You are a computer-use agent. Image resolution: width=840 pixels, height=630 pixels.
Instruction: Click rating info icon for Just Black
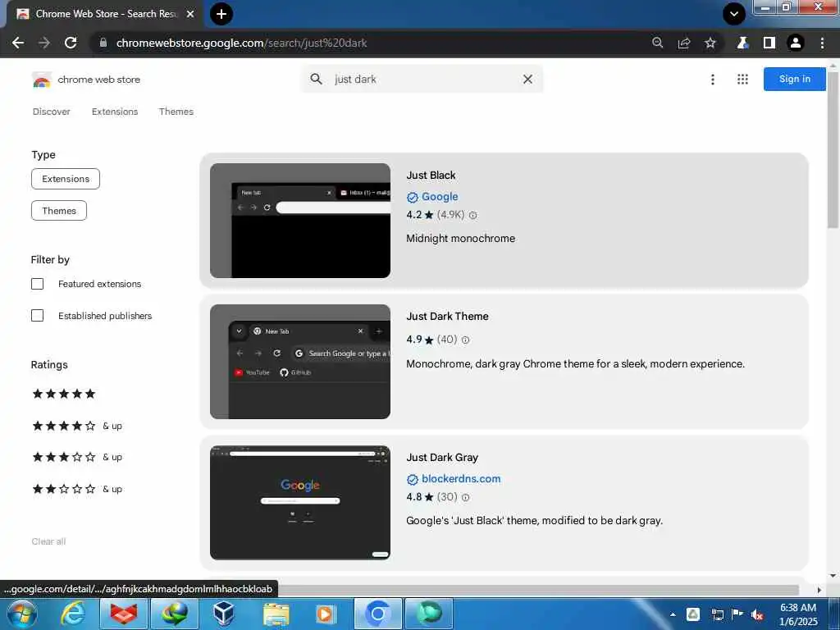coord(473,216)
